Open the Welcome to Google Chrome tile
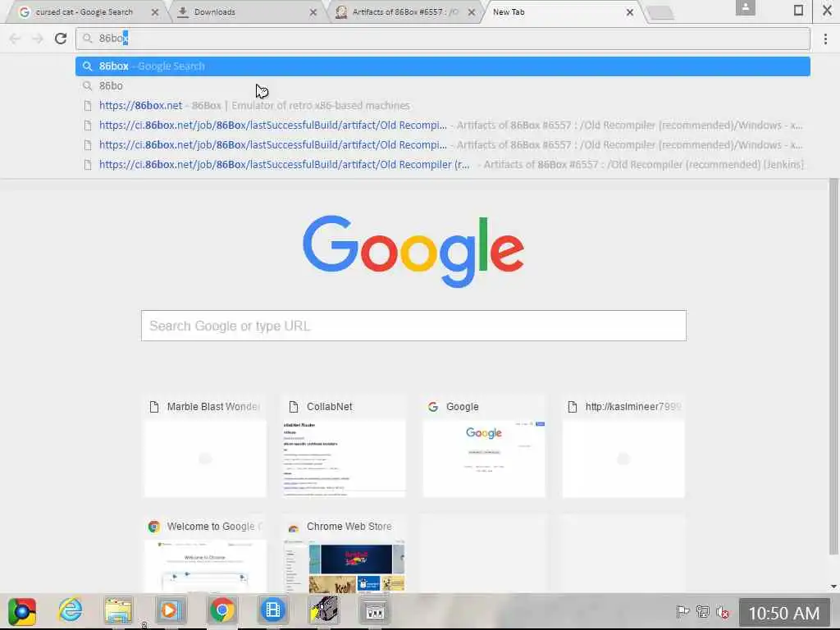Image resolution: width=840 pixels, height=630 pixels. (205, 554)
